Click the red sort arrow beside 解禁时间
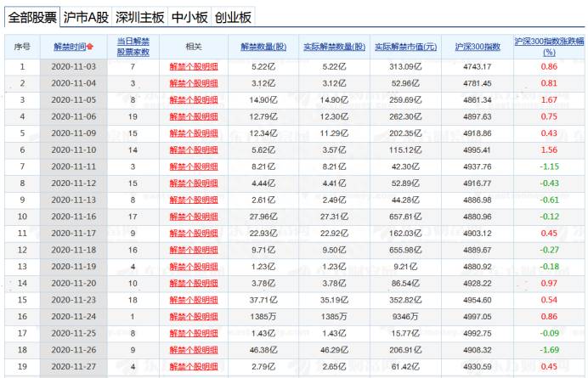 point(90,47)
